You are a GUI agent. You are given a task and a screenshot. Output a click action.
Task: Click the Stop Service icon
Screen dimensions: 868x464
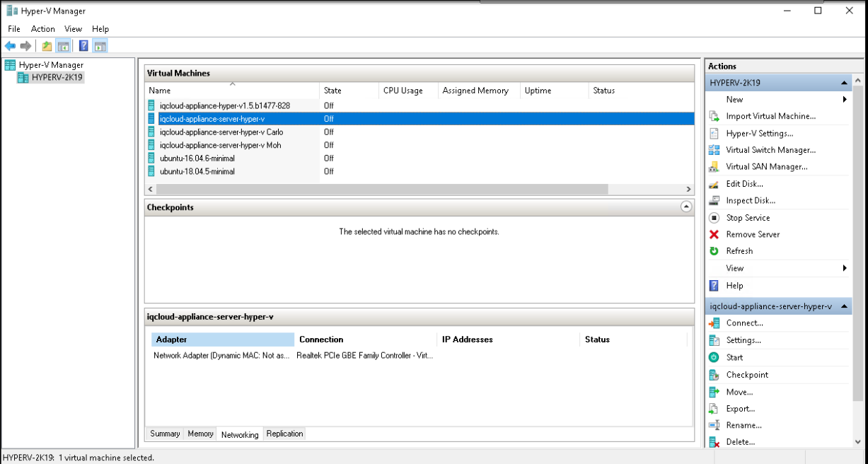click(x=714, y=218)
